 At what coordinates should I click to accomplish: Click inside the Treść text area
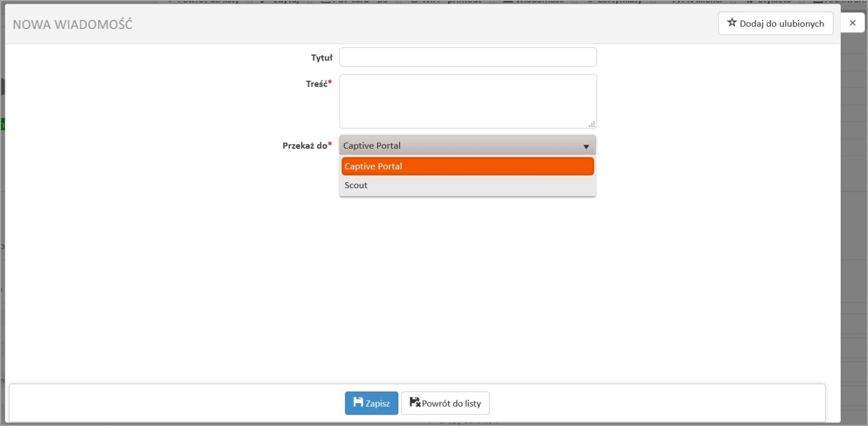[x=467, y=100]
